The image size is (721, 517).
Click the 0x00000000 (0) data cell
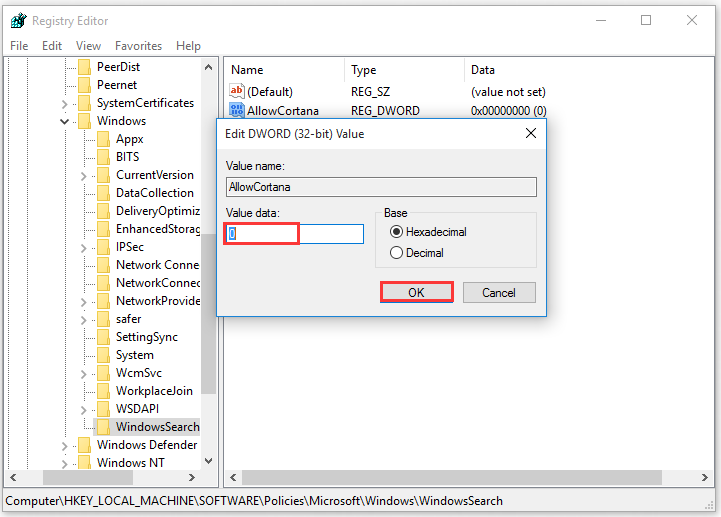pyautogui.click(x=509, y=111)
